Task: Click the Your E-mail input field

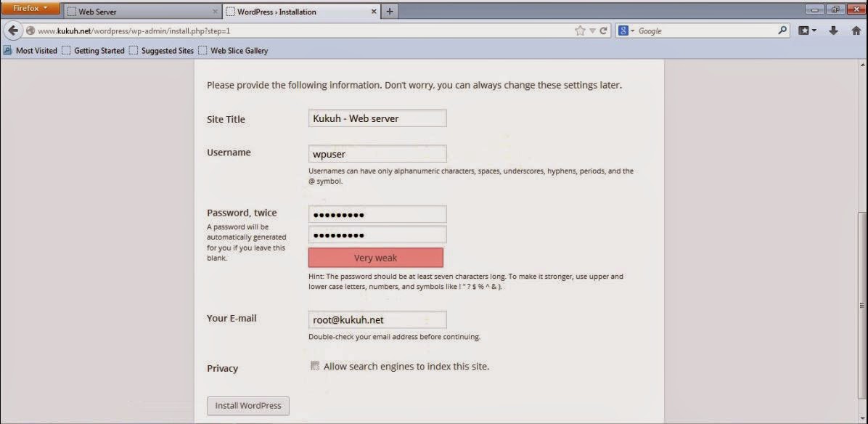Action: (377, 320)
